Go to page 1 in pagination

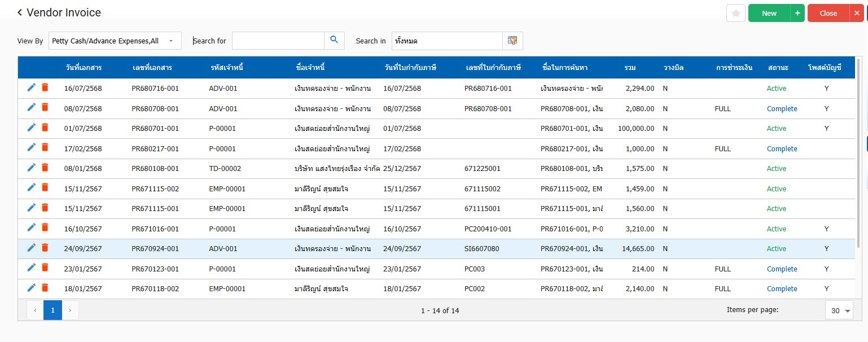click(52, 310)
